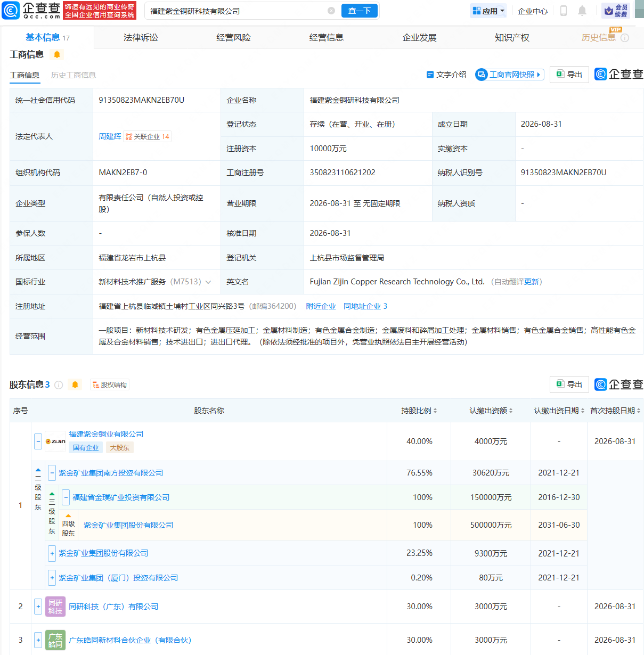Screen dimensions: 644x655
Task: Open 附近企业 nearby companies link
Action: click(321, 306)
